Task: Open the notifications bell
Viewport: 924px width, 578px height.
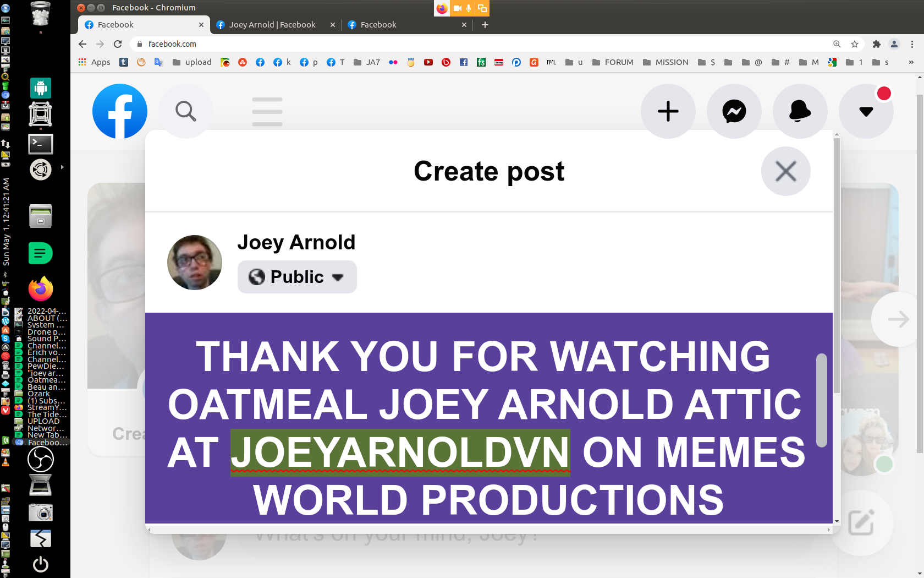Action: point(800,111)
